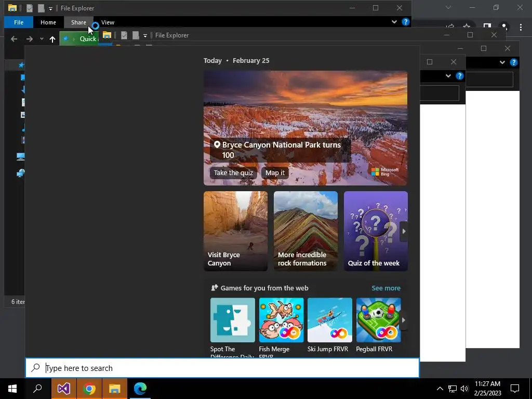Click Chrome's side panel icon
The height and width of the screenshot is (399, 532).
(487, 26)
